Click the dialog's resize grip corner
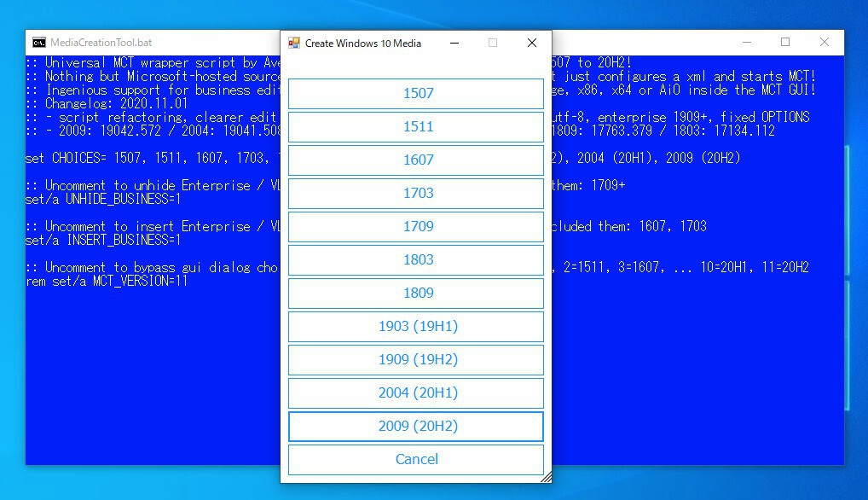The image size is (868, 500). [547, 477]
